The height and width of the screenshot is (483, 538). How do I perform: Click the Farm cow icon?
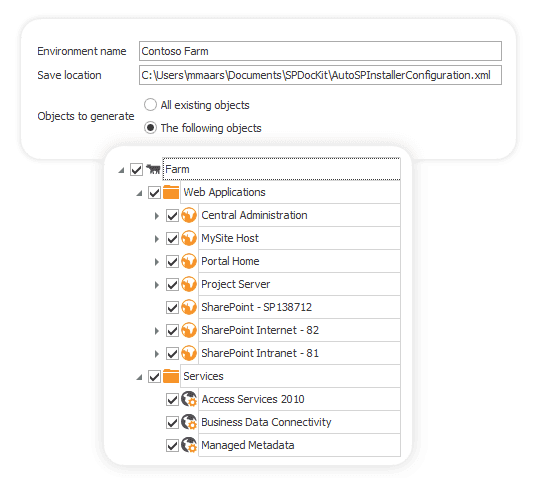(x=153, y=169)
